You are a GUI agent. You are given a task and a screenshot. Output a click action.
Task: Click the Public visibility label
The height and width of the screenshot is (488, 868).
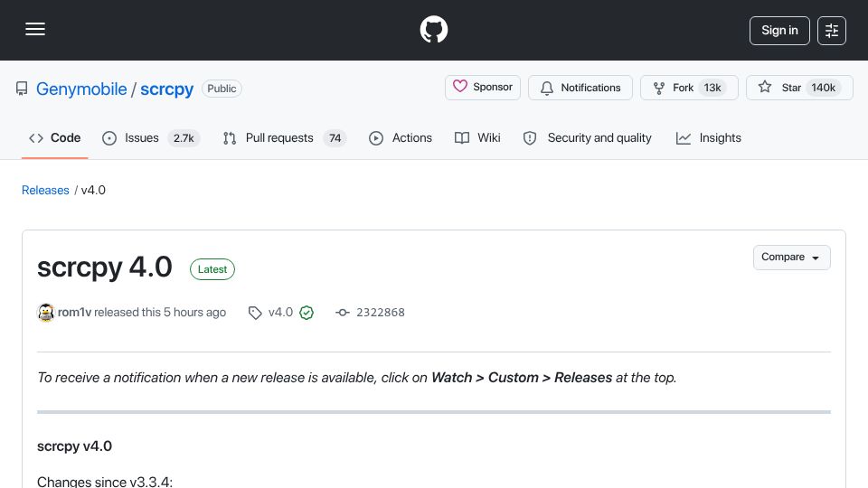(222, 89)
